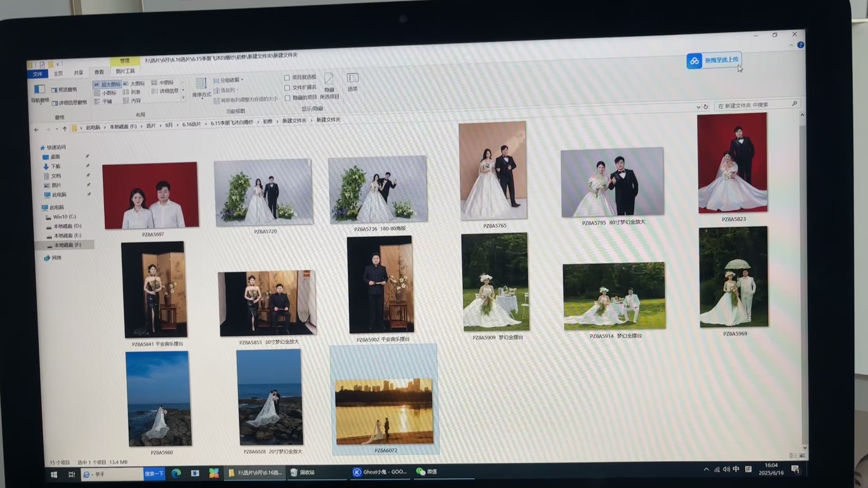868x488 pixels.
Task: Select details (详细信息) layout
Action: [165, 91]
